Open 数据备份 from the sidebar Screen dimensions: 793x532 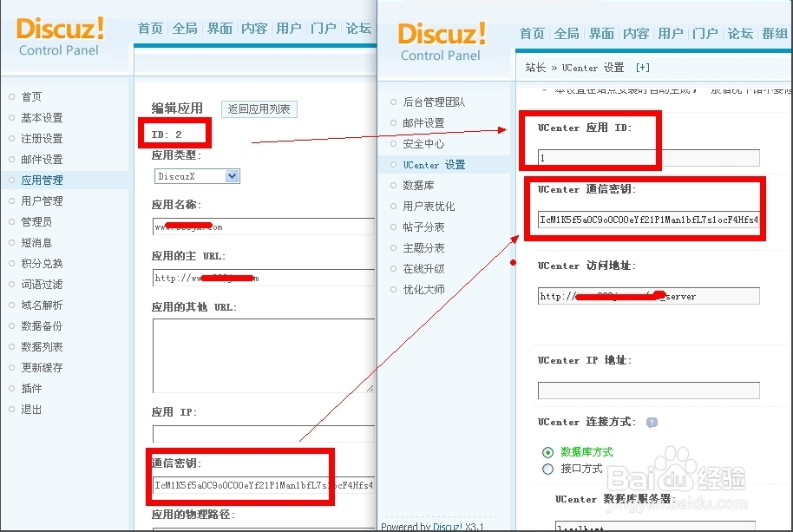[x=42, y=326]
